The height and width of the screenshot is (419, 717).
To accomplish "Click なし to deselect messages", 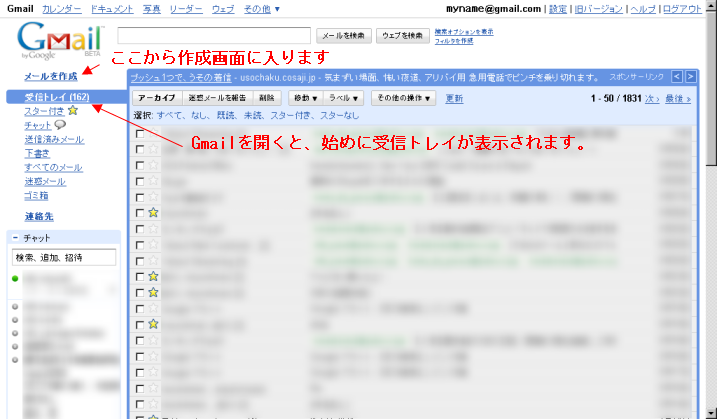I will [199, 115].
